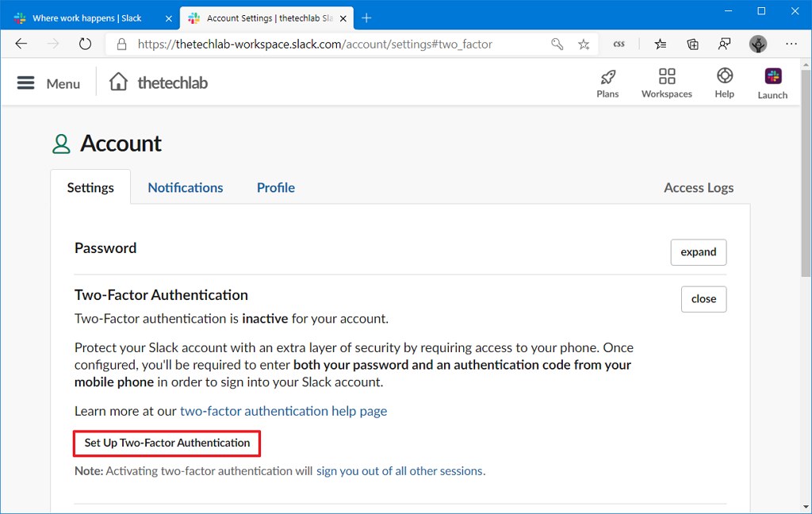Open the CSS extension in the toolbar

pos(619,44)
